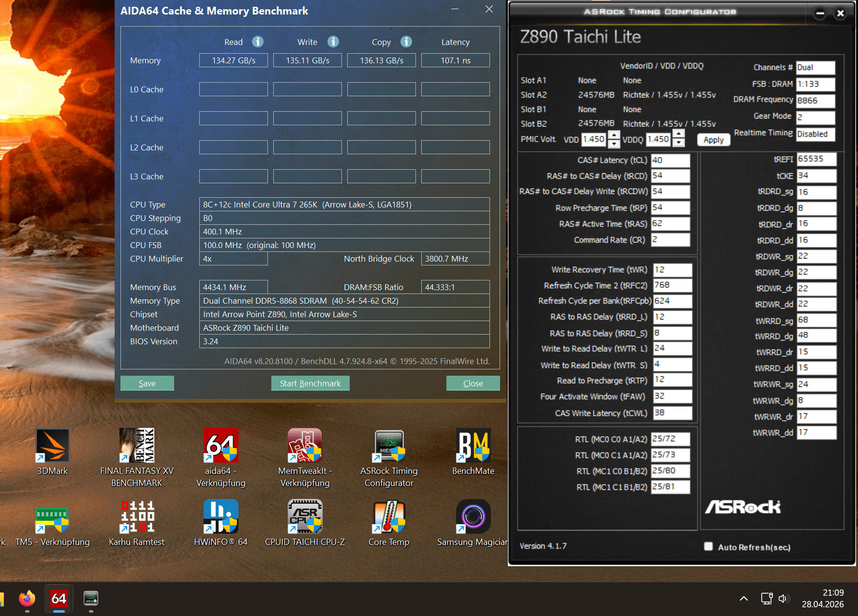
Task: Decrease PMIC VDDQ voltage stepper
Action: 679,144
